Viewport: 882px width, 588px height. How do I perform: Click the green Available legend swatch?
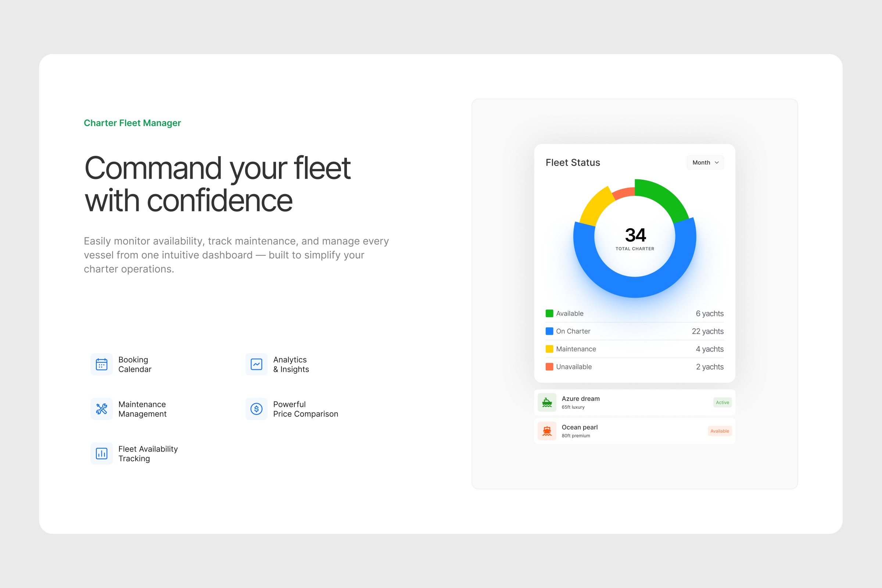(549, 313)
